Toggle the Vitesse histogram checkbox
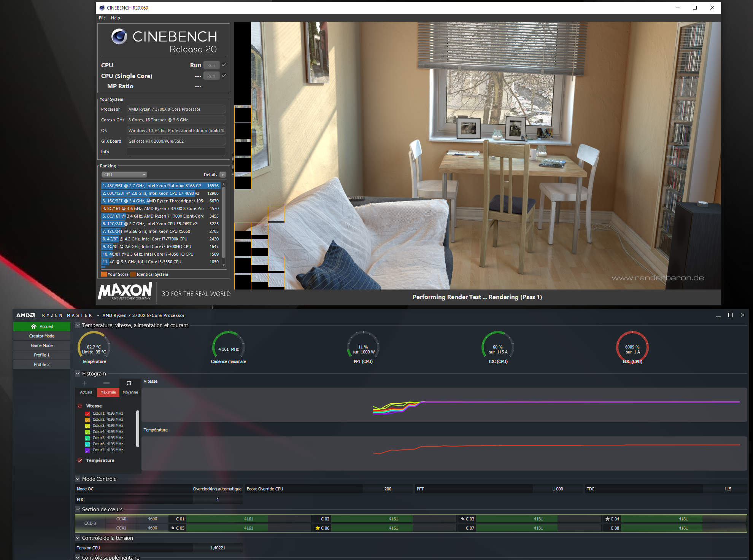Screen dimensions: 753x560 (80, 406)
